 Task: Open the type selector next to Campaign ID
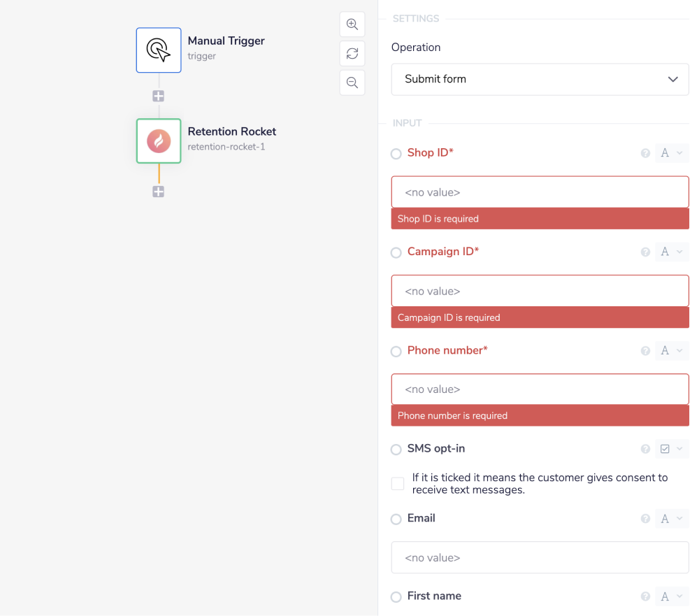point(671,252)
